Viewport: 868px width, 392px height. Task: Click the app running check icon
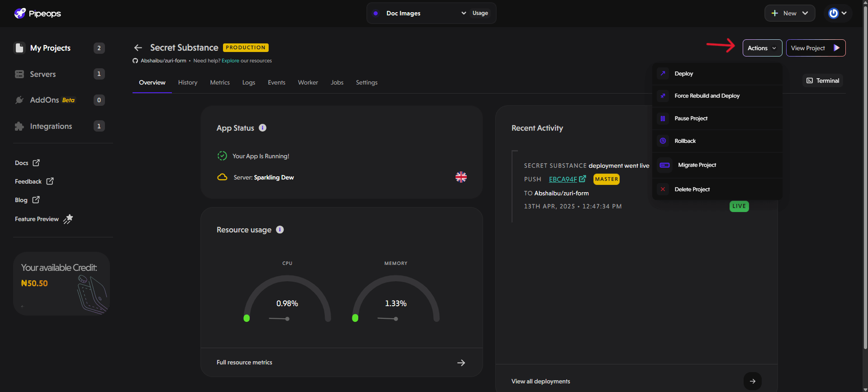point(222,156)
